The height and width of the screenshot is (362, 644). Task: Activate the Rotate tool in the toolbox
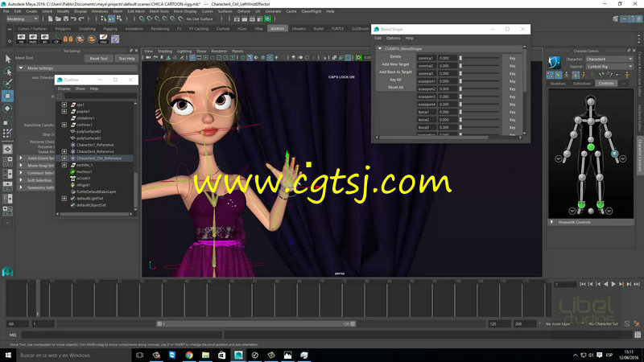pyautogui.click(x=8, y=109)
